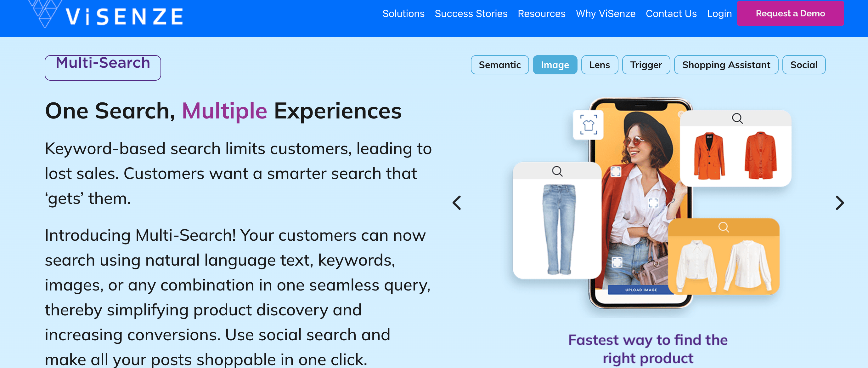The height and width of the screenshot is (368, 868).
Task: Select the Shopping Assistant tab
Action: [726, 65]
